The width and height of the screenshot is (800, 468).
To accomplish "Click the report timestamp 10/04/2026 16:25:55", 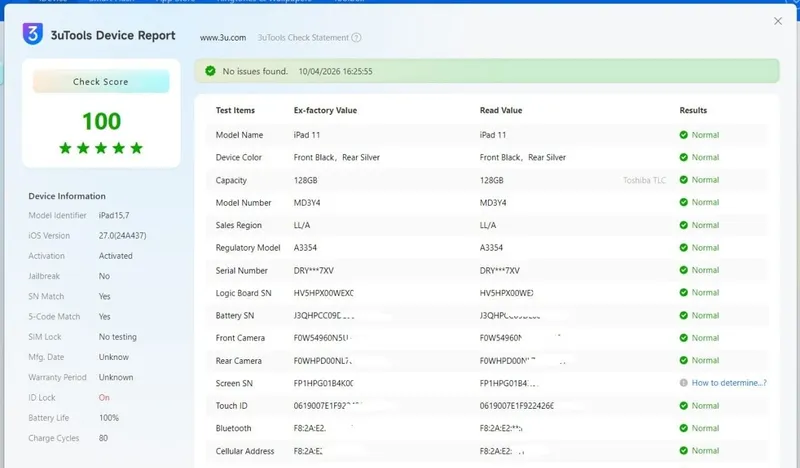I will [335, 71].
